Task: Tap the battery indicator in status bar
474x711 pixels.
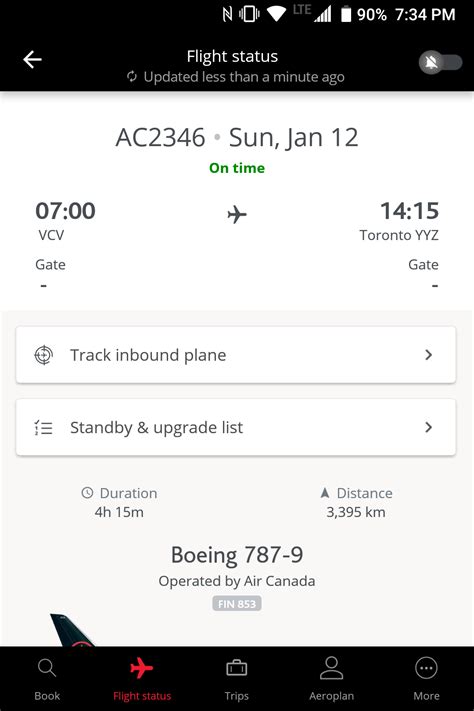Action: pyautogui.click(x=346, y=14)
